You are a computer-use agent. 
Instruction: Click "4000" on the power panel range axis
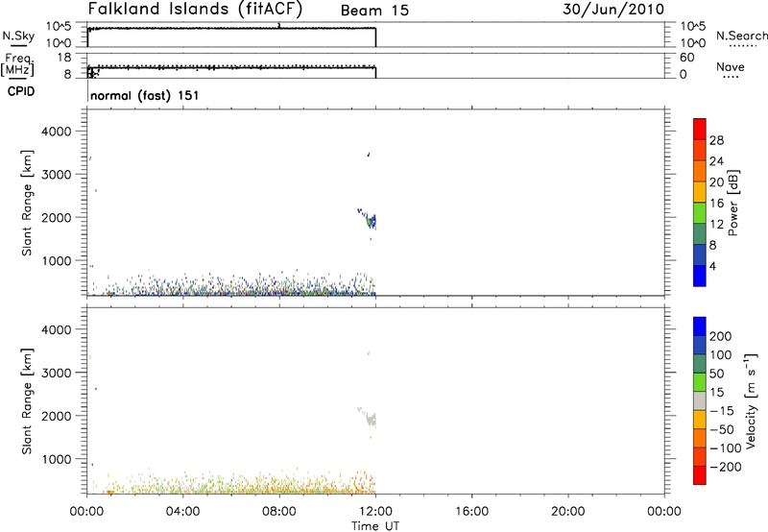point(56,132)
